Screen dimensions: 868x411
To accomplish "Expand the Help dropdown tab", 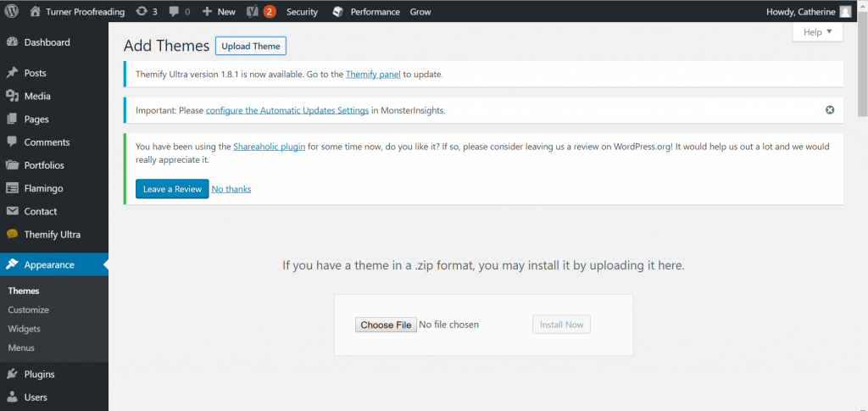I will pyautogui.click(x=818, y=32).
